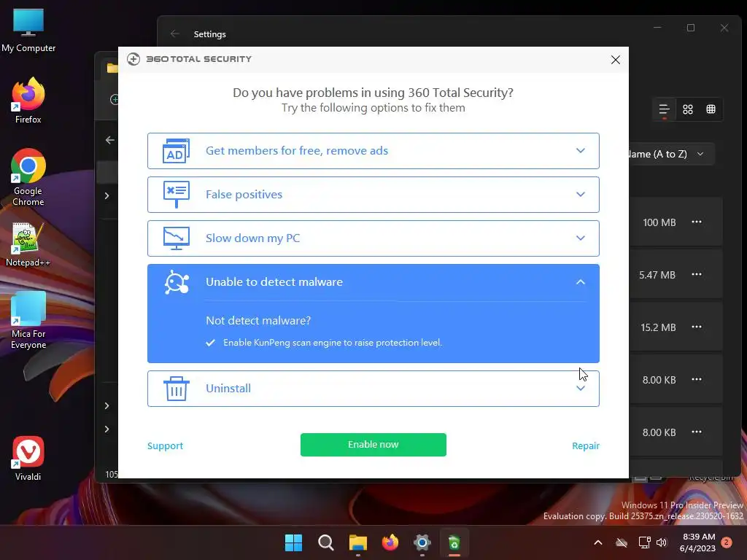This screenshot has width=747, height=560.
Task: Click the volume speaker tray icon
Action: [x=661, y=542]
